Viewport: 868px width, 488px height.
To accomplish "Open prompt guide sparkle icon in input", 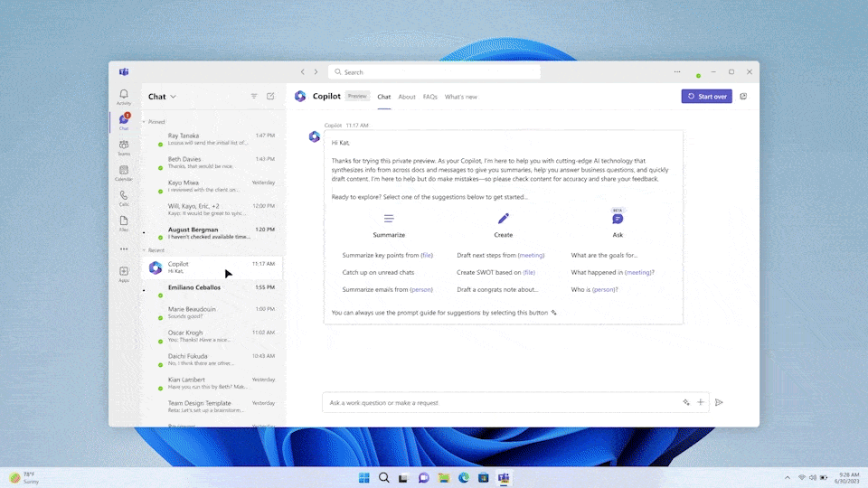I will [686, 402].
